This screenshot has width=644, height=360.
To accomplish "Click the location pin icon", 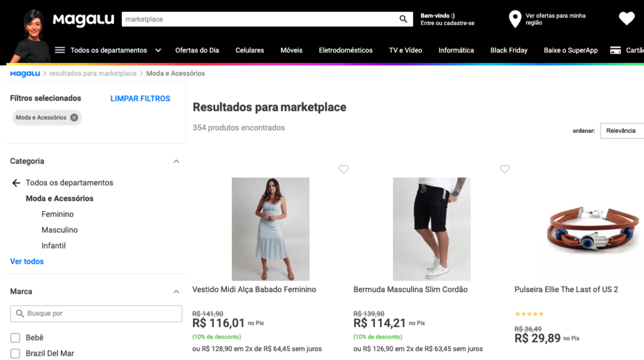I will [515, 19].
